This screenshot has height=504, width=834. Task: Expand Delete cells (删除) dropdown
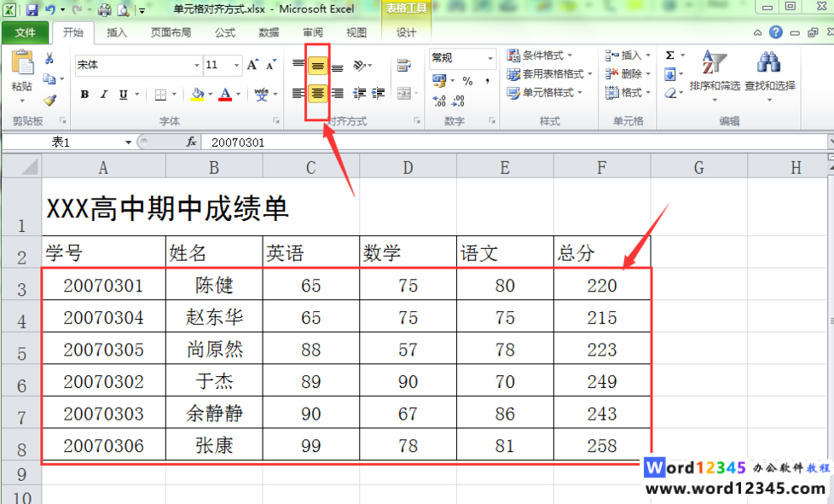click(648, 74)
